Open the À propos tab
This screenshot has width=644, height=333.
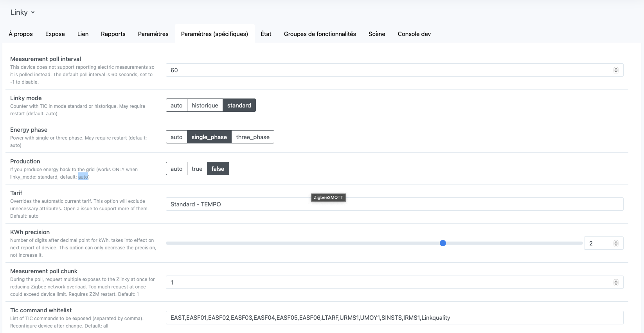click(x=21, y=34)
